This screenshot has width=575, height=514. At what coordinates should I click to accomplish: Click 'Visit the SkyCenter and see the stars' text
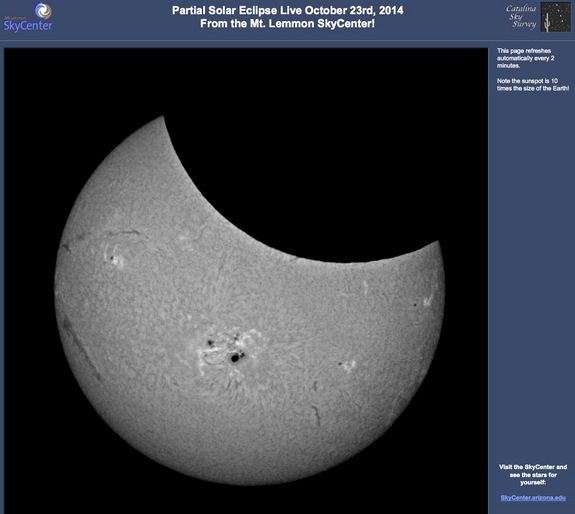(533, 475)
